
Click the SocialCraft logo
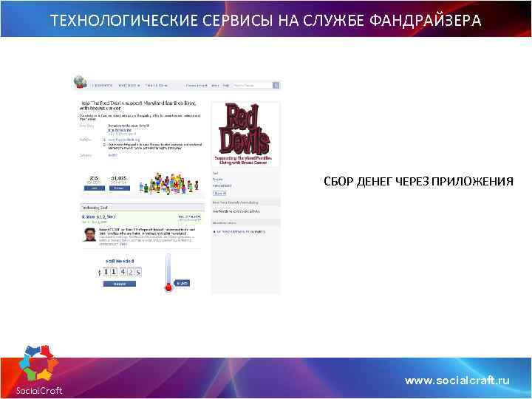pos(39,370)
